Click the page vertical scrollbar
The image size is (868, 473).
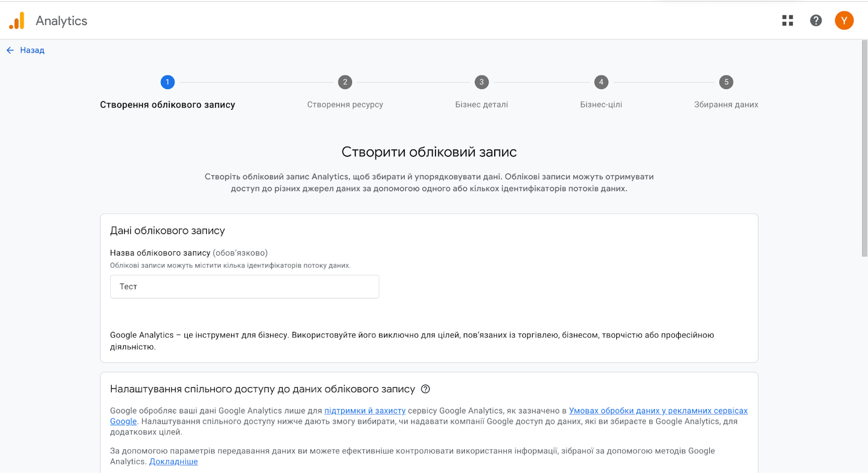click(865, 148)
